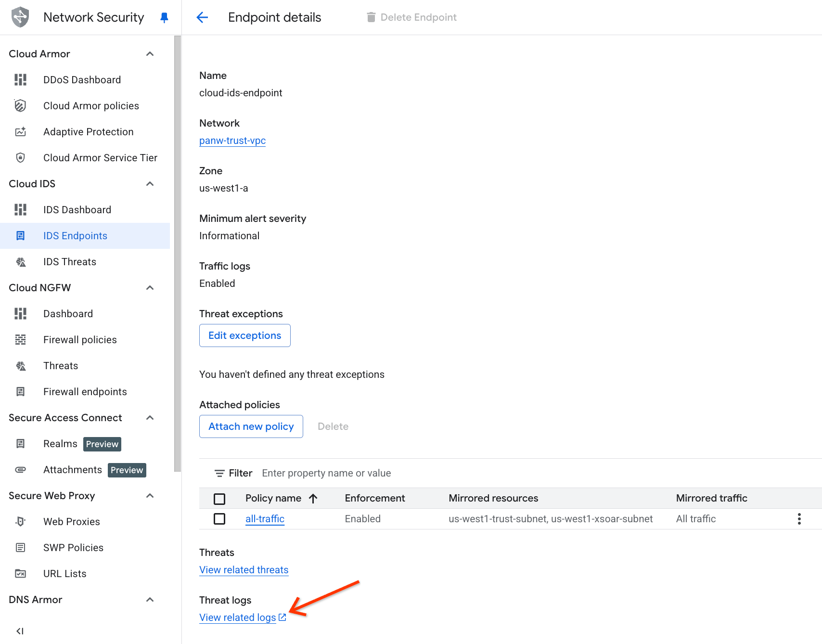Click the Edit exceptions button
Image resolution: width=822 pixels, height=644 pixels.
(245, 335)
